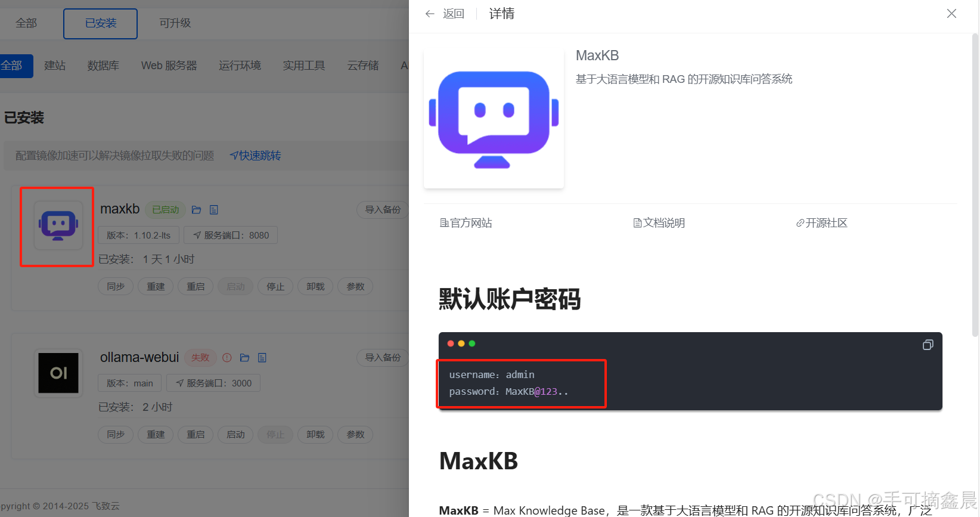This screenshot has height=517, width=980.
Task: Click 同步 button for maxkb
Action: 116,287
